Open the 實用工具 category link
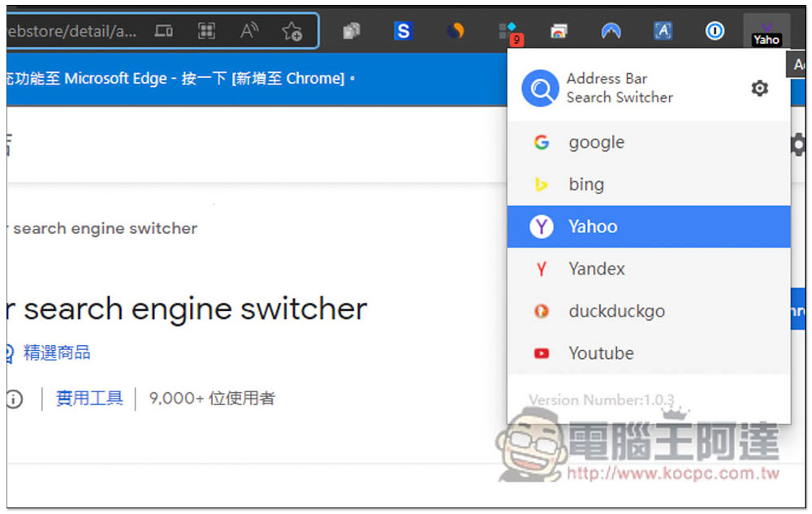This screenshot has width=812, height=514. (89, 398)
